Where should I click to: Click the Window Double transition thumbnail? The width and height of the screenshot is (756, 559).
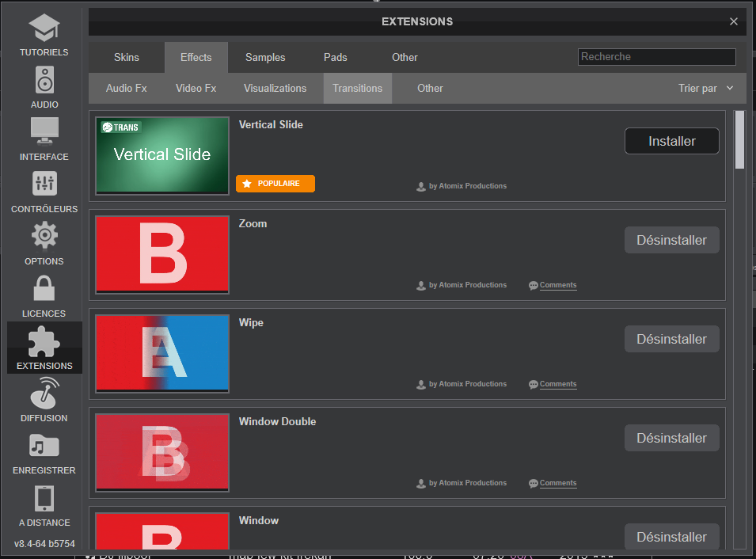(x=162, y=449)
